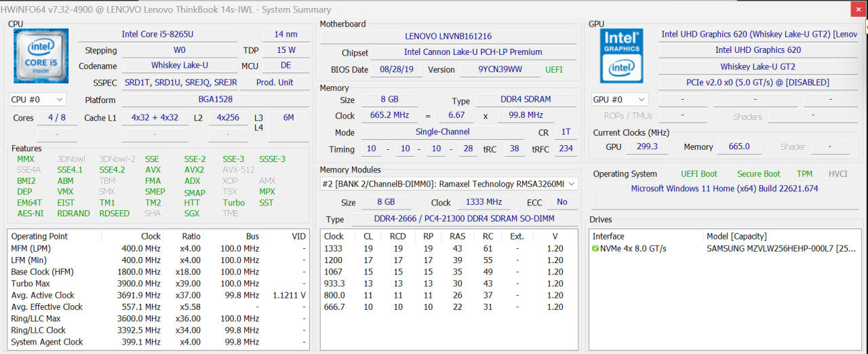Click the command rate value 1T

(x=565, y=132)
